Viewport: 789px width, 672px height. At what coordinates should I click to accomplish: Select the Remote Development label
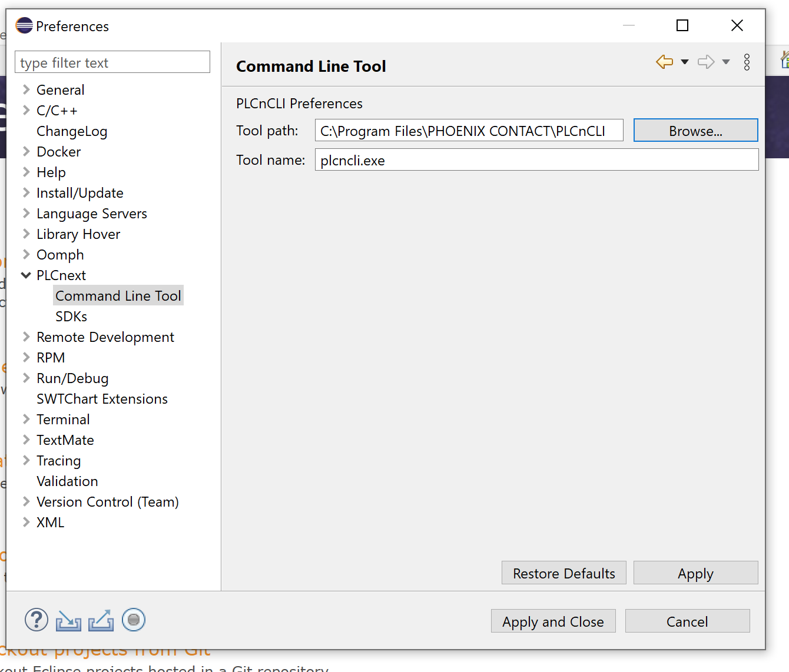point(105,337)
